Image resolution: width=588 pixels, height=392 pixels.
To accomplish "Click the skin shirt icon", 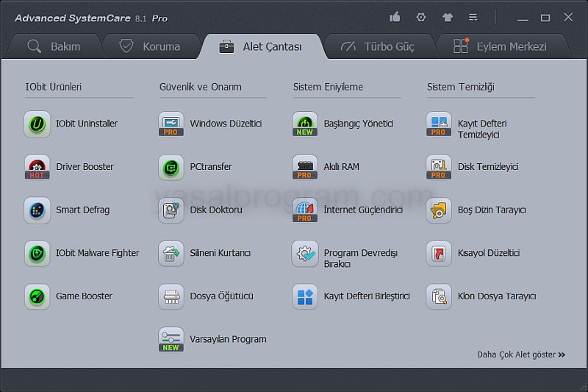I will pyautogui.click(x=448, y=17).
